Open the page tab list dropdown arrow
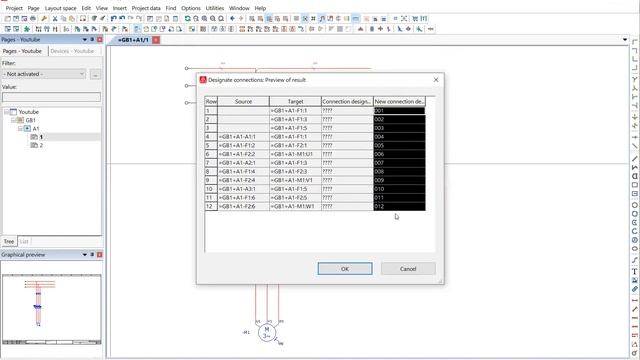This screenshot has width=640, height=360. click(625, 40)
